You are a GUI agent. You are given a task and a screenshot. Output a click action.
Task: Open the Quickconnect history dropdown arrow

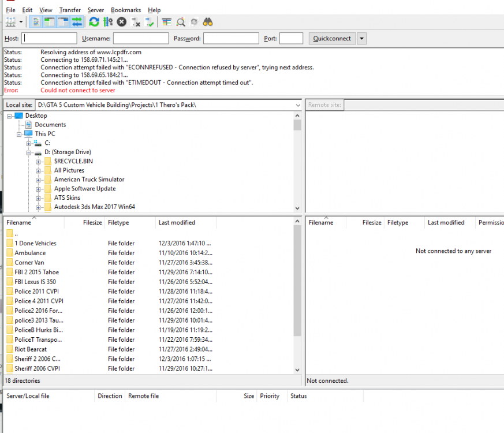click(x=361, y=39)
